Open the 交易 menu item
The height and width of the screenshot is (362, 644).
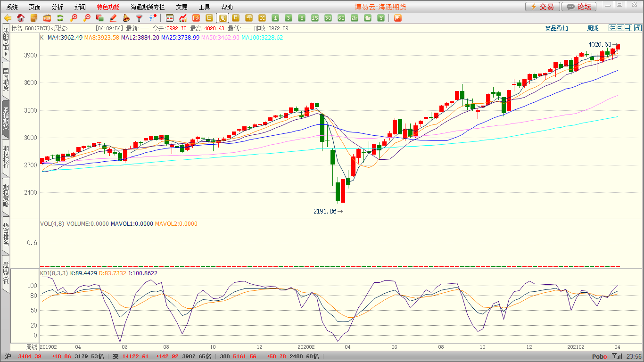182,7
